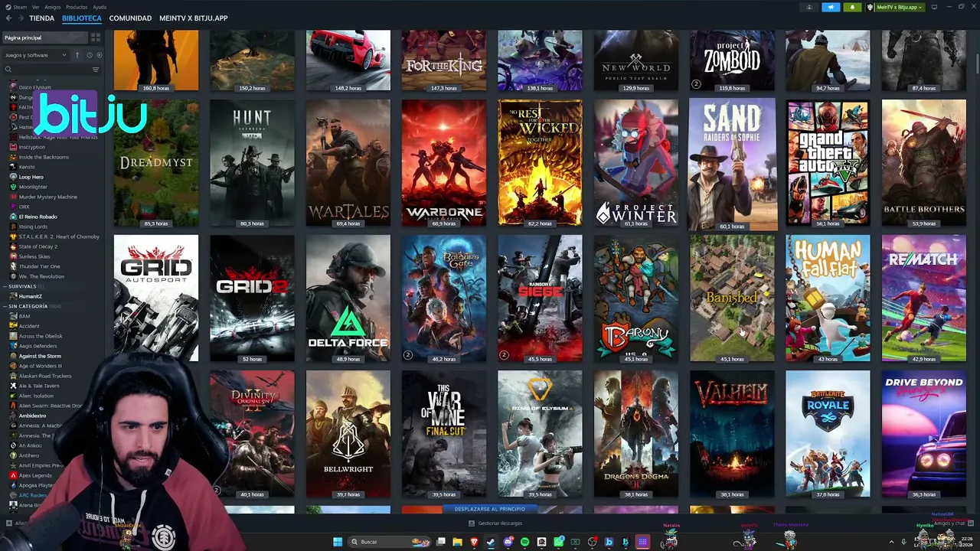The height and width of the screenshot is (551, 980).
Task: Open the Rainbow Six Siege cover
Action: coord(540,298)
